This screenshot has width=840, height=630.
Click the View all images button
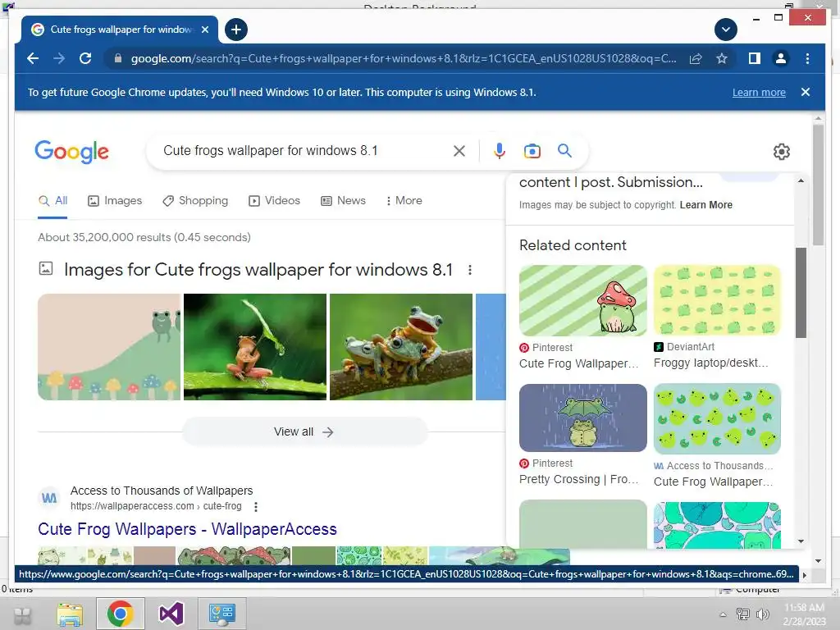point(304,431)
